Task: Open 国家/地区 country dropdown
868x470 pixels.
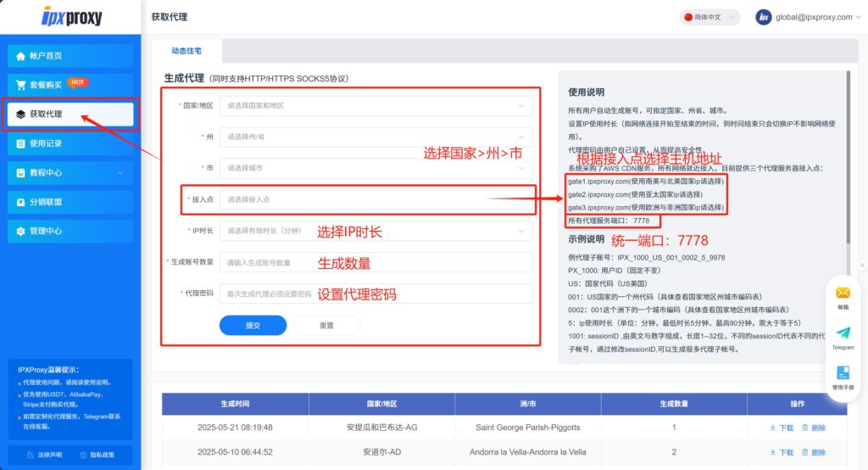Action: pos(376,106)
